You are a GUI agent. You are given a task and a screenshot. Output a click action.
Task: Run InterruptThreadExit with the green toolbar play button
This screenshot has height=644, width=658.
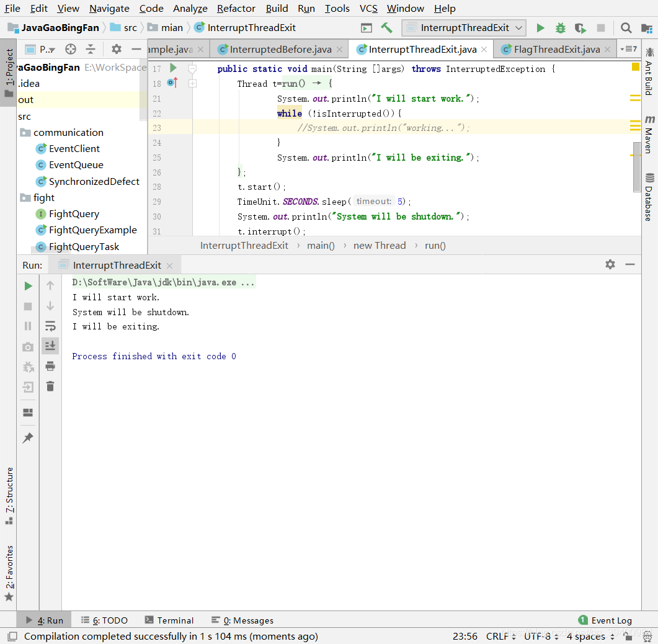(x=540, y=28)
